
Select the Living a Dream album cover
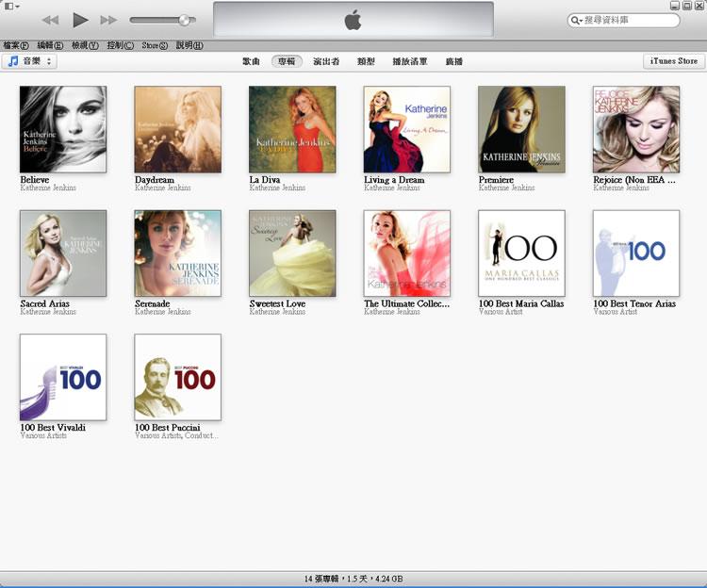click(406, 129)
